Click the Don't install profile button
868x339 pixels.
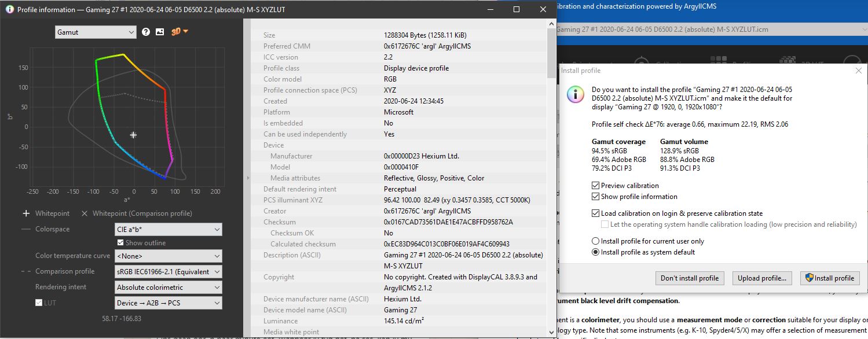coord(690,278)
